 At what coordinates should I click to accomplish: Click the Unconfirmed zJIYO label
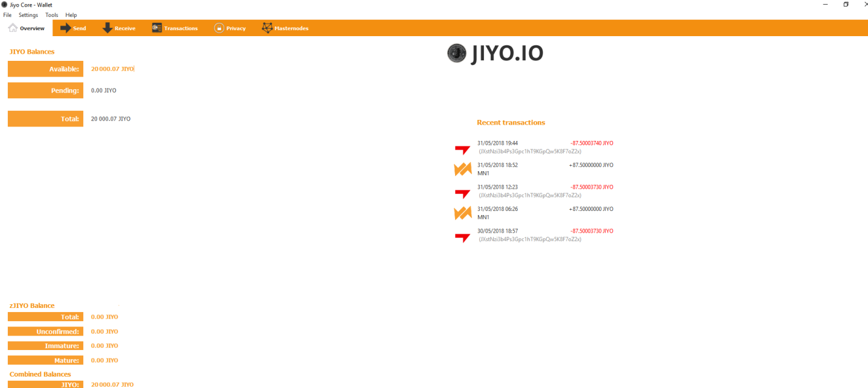point(45,331)
